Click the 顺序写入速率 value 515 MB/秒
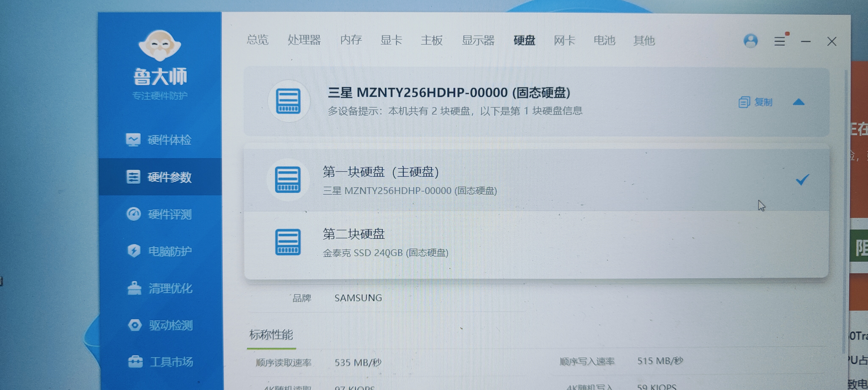The width and height of the screenshot is (868, 390). (x=660, y=361)
